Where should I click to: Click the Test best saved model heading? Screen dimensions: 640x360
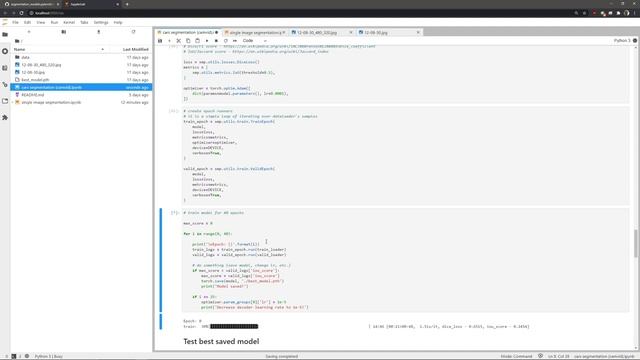click(221, 342)
